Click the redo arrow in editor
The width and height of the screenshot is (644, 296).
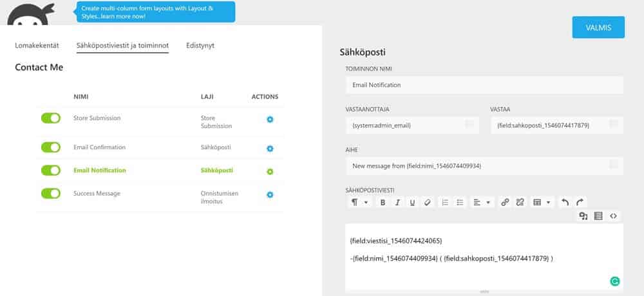tap(580, 202)
